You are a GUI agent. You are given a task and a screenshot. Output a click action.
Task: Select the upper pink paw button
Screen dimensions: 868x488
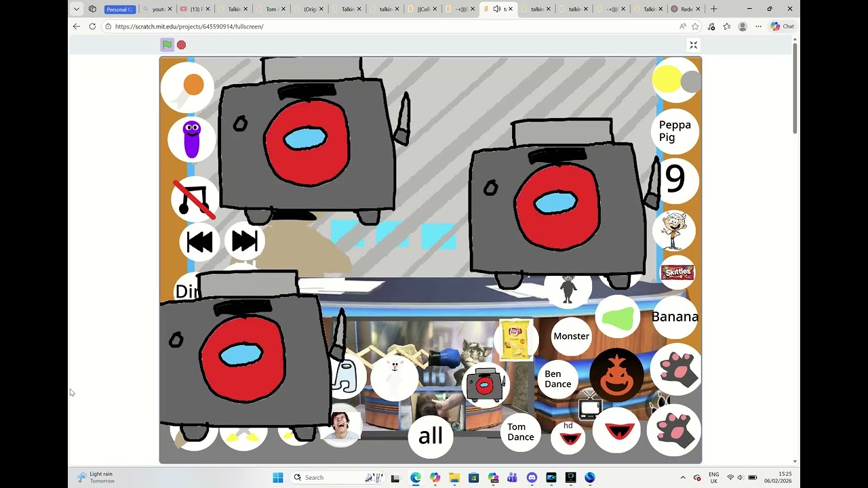[x=675, y=369]
